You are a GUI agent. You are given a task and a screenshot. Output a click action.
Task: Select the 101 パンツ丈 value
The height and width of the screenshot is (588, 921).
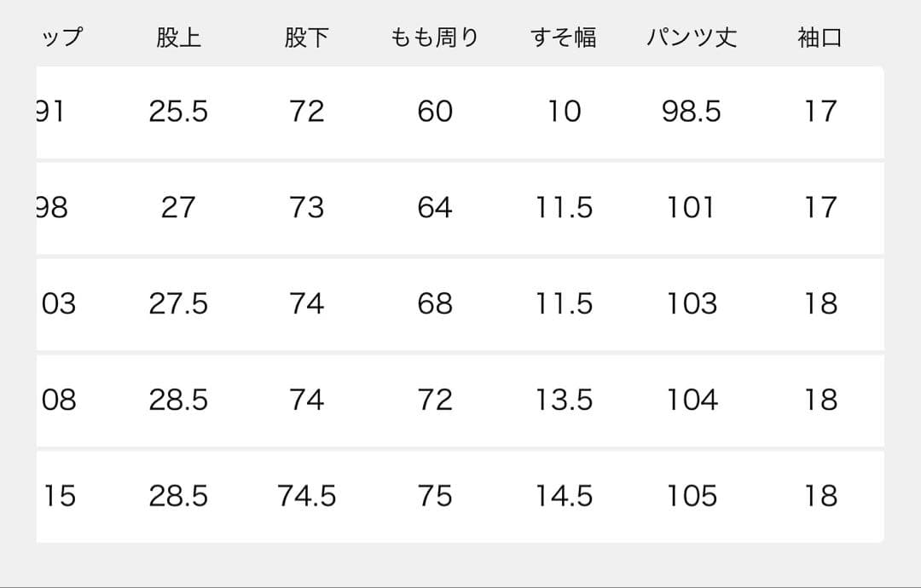(x=692, y=208)
